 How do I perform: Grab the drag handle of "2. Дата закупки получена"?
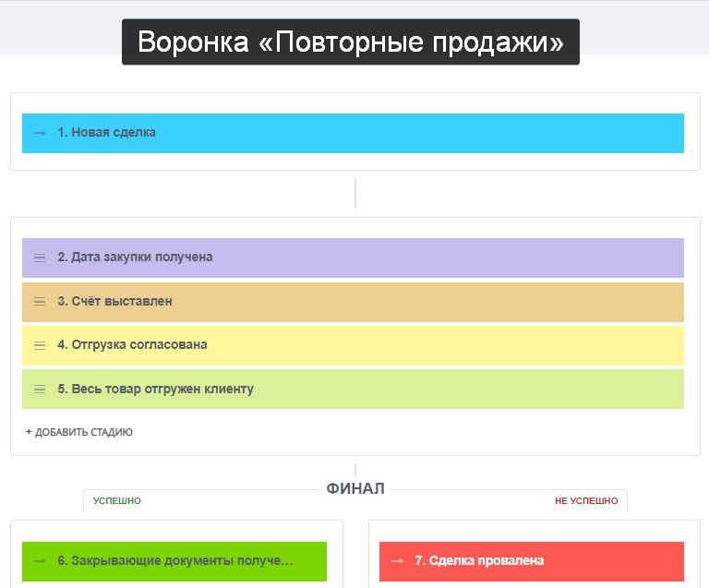tap(40, 258)
